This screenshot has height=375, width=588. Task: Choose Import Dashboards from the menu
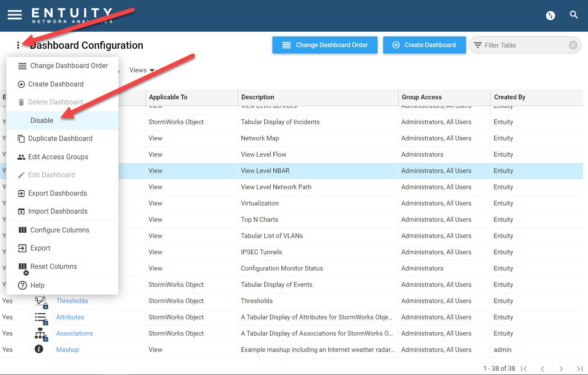coord(62,211)
